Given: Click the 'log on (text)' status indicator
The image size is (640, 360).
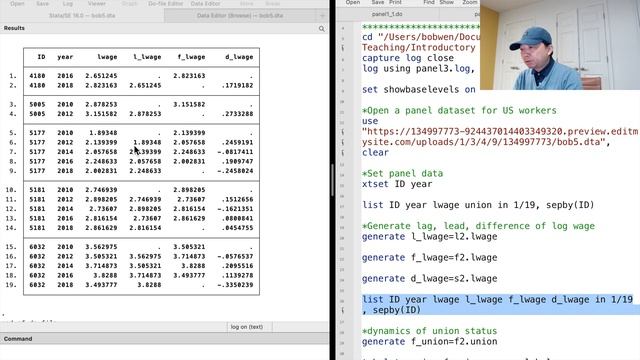Looking at the screenshot, I should (x=247, y=327).
